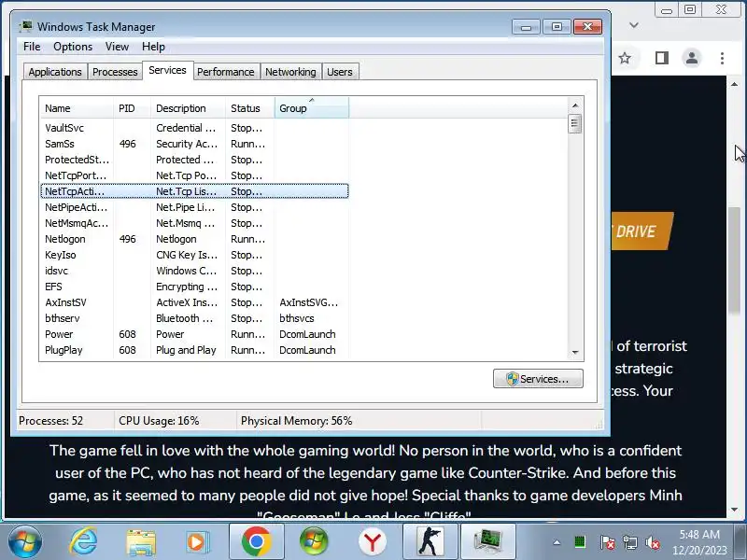Switch to the Performance tab
Screen dimensions: 747x560
226,72
